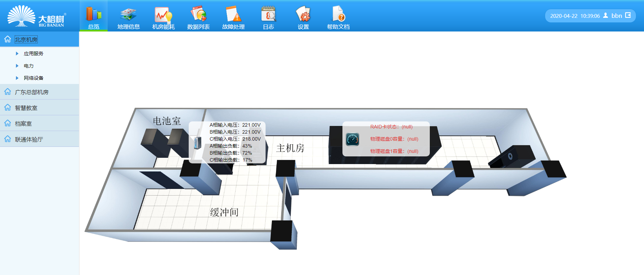Screen dimensions: 644x275
Task: Click the UPS device icon in the voltage popup
Action: click(x=198, y=143)
